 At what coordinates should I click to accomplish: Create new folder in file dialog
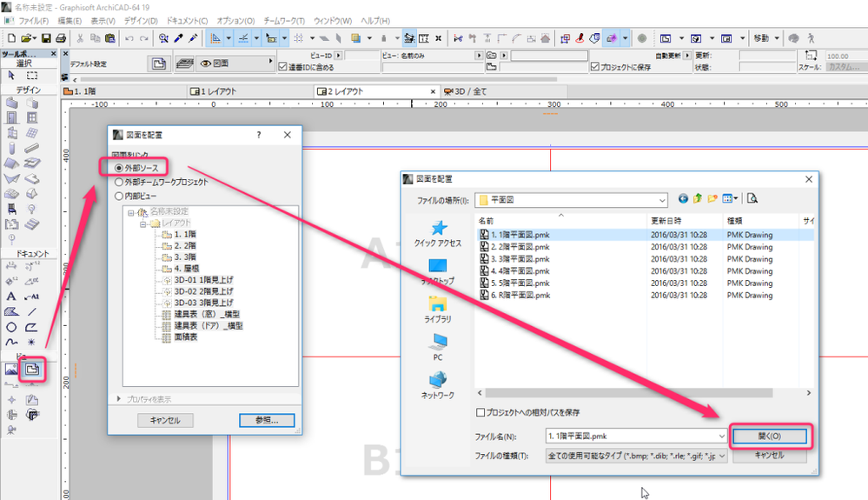(x=712, y=199)
